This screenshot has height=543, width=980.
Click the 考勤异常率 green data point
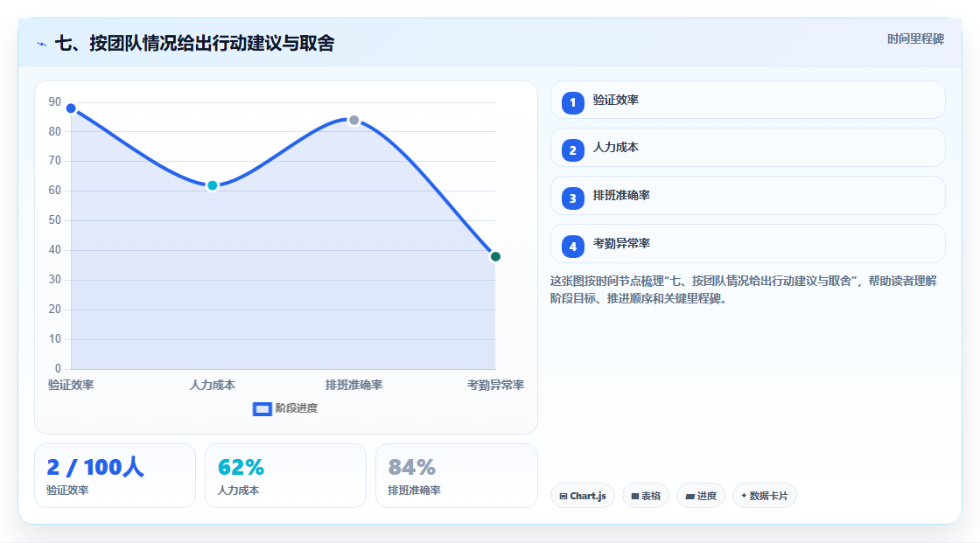tap(495, 257)
